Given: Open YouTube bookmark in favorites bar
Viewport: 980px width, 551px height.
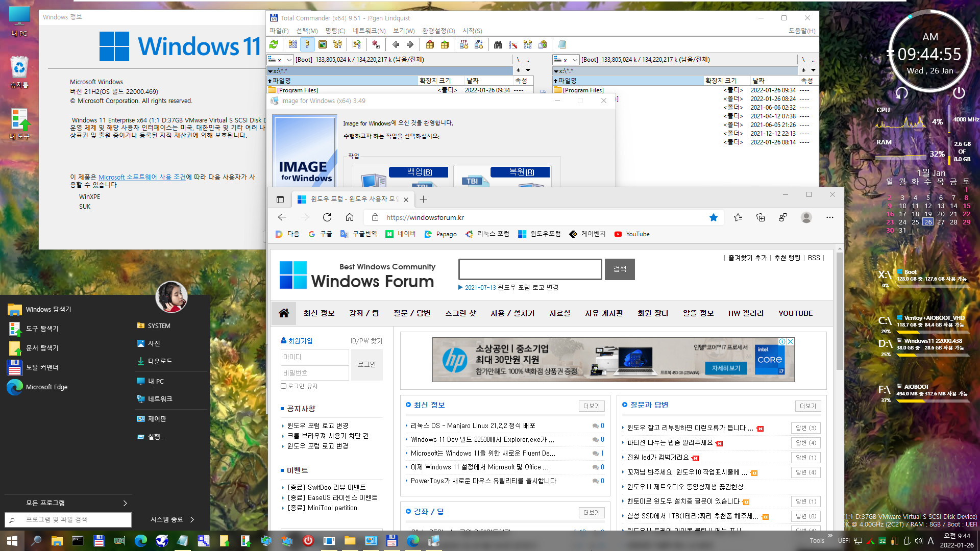Looking at the screenshot, I should pos(632,234).
